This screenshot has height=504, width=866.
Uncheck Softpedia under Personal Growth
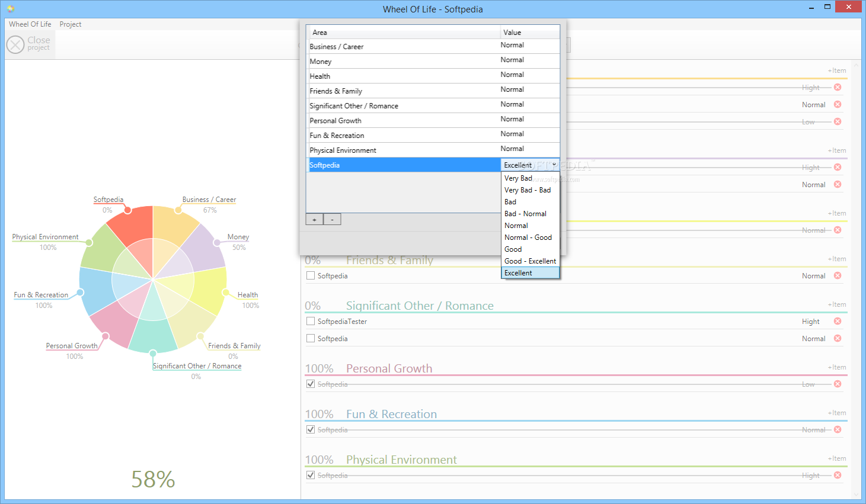click(311, 384)
